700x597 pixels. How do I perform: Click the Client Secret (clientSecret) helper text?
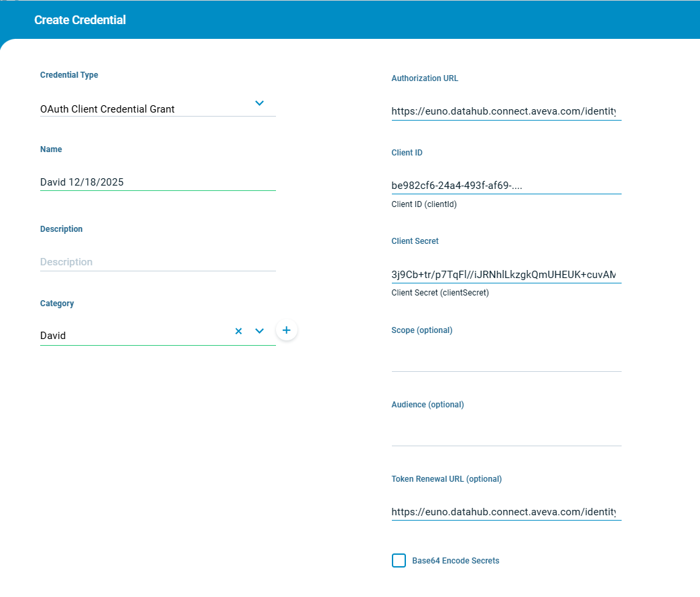click(x=440, y=293)
